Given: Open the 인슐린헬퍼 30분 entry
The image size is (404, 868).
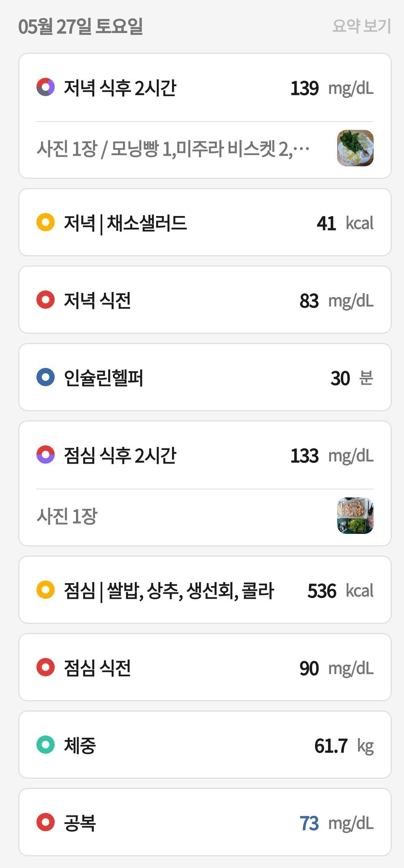Looking at the screenshot, I should coord(205,377).
